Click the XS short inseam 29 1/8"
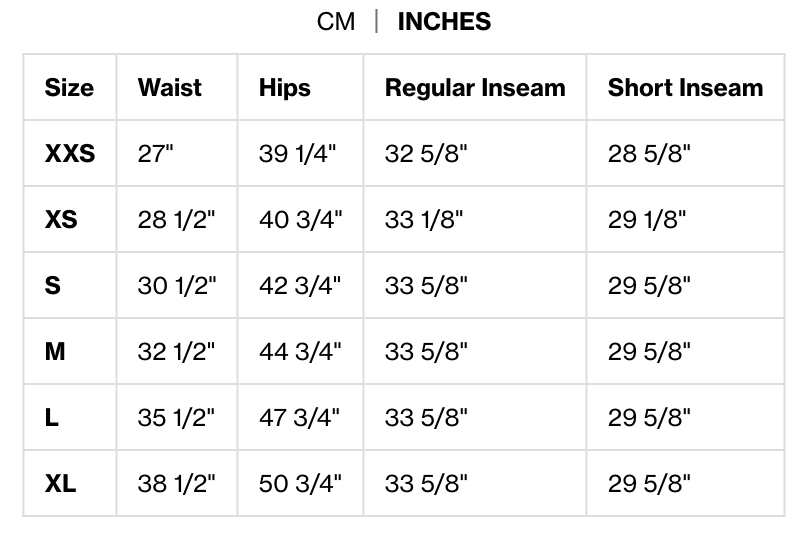 [647, 219]
